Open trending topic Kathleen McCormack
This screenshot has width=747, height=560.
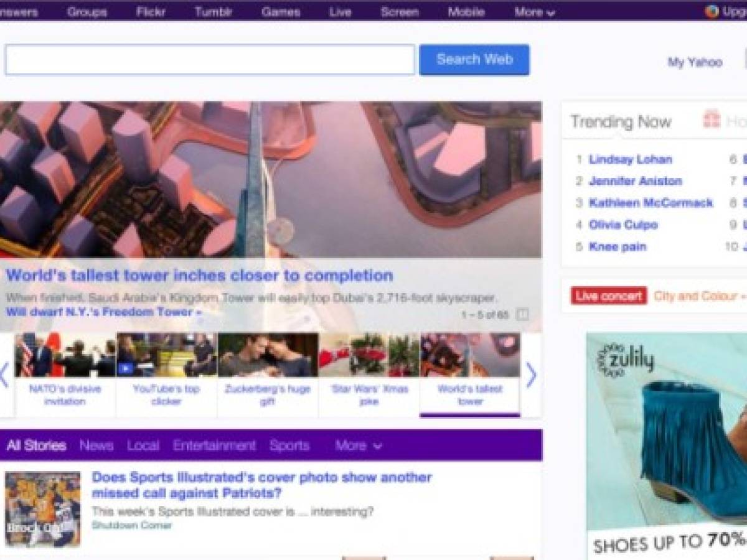click(651, 203)
